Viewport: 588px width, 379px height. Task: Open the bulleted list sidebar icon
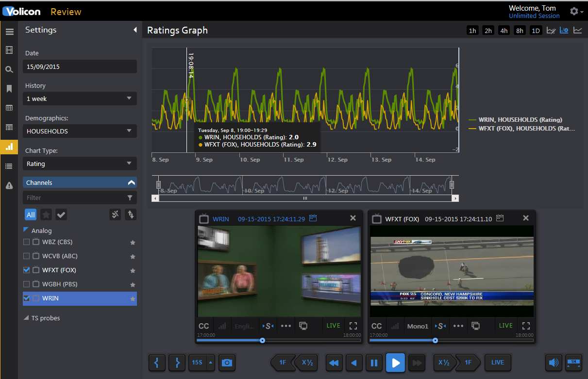[x=9, y=166]
